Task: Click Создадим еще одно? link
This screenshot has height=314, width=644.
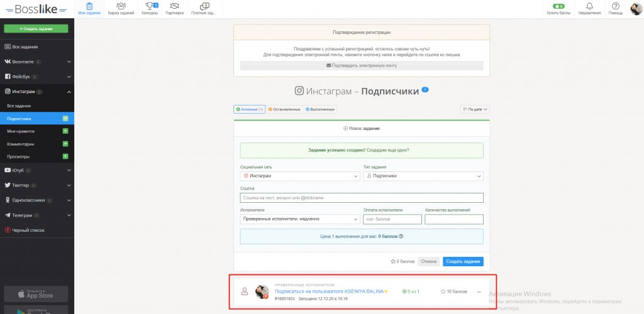Action: (x=387, y=150)
